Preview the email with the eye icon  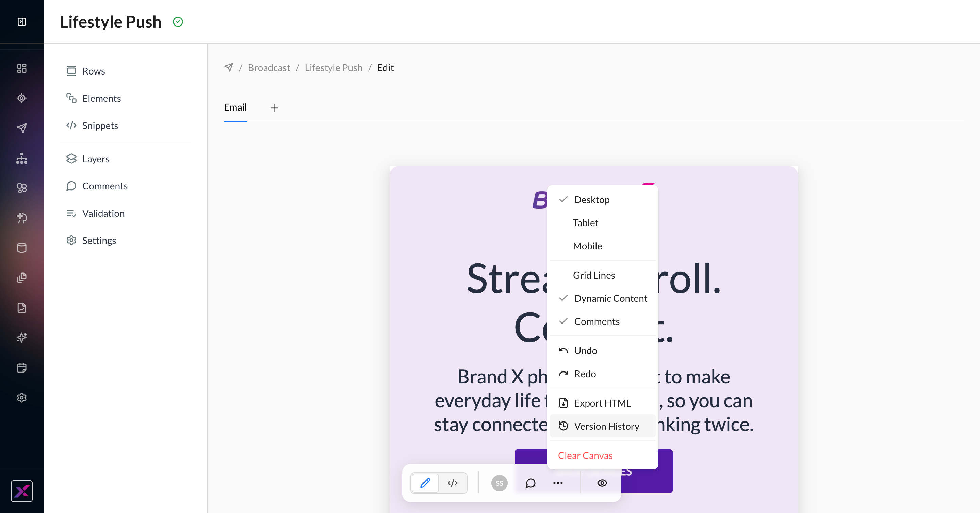[602, 483]
